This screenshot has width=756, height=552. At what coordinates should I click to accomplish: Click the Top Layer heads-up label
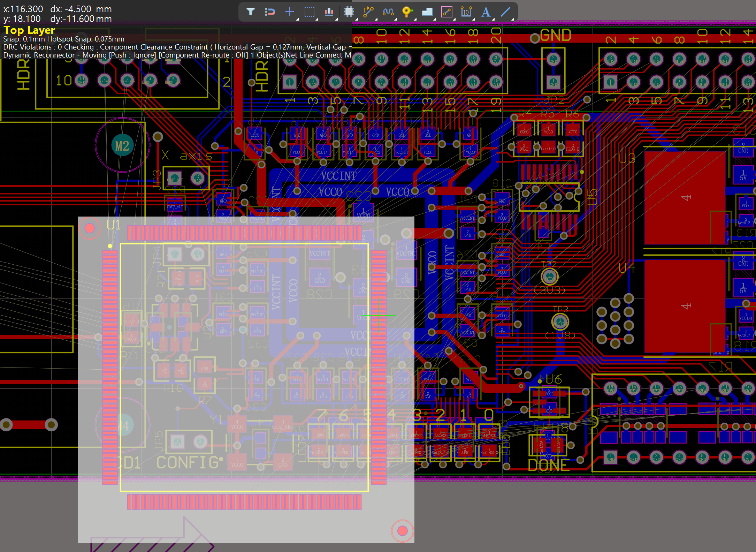(29, 30)
